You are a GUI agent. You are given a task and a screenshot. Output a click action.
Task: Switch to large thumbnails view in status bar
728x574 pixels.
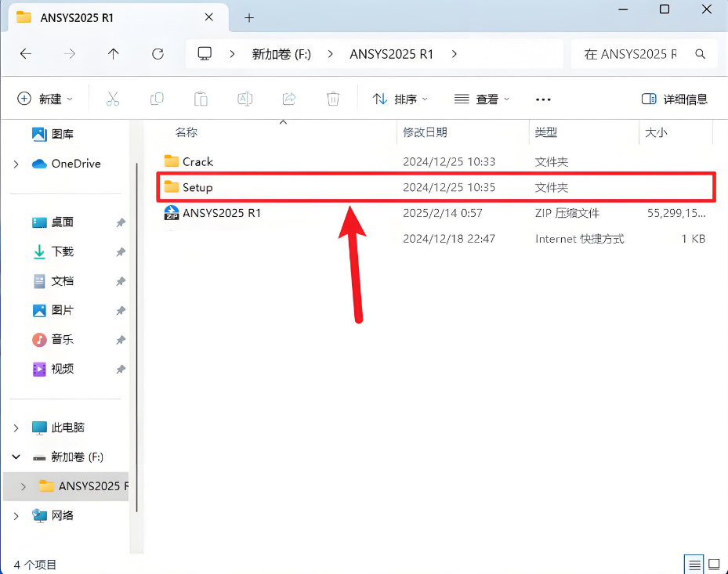click(x=714, y=565)
